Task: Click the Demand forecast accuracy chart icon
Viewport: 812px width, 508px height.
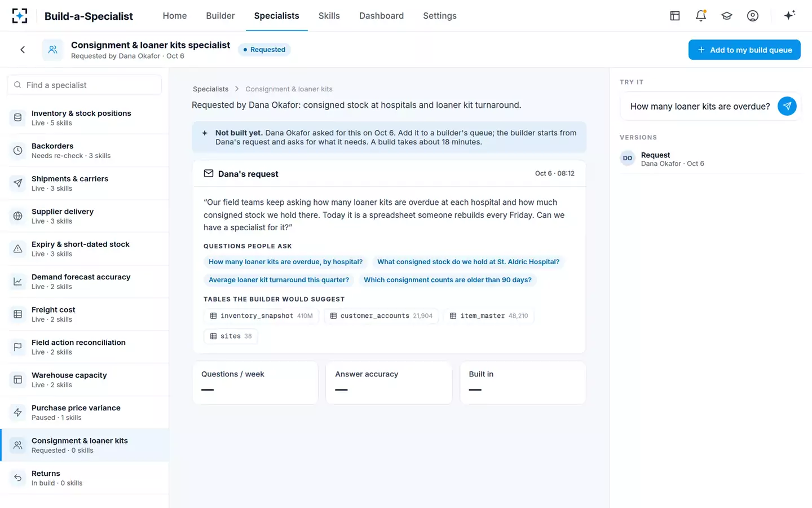Action: 18,281
